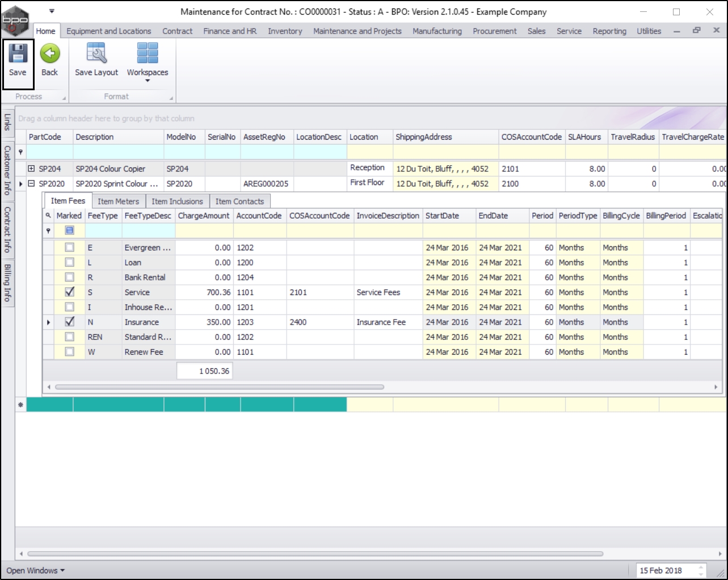
Task: Open the Service ribbon tab
Action: click(569, 31)
